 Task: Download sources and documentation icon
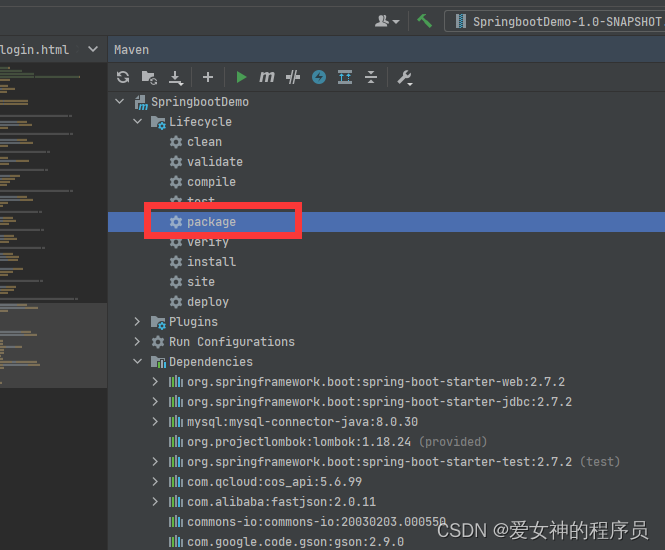[176, 78]
